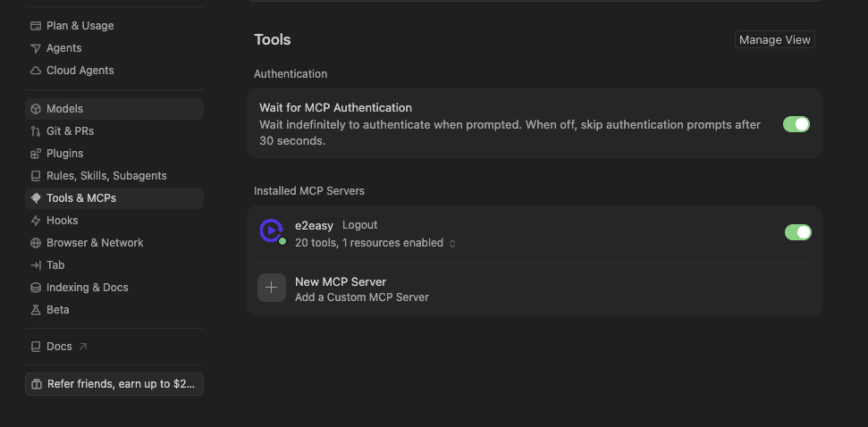Expand the e2easy tools and resources list
The height and width of the screenshot is (427, 868).
click(x=452, y=243)
